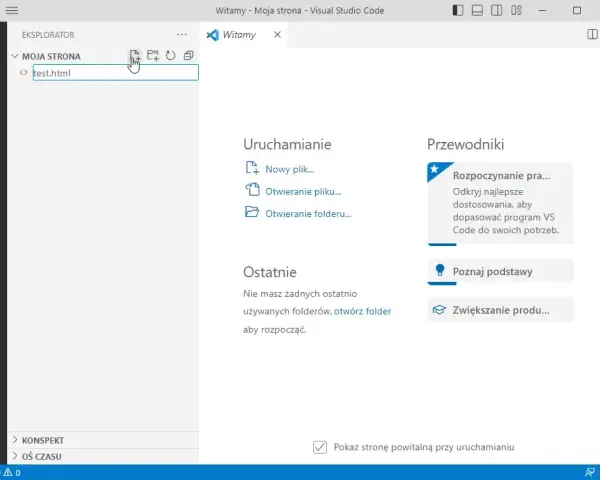Click the Przewodniki heading

(x=465, y=144)
